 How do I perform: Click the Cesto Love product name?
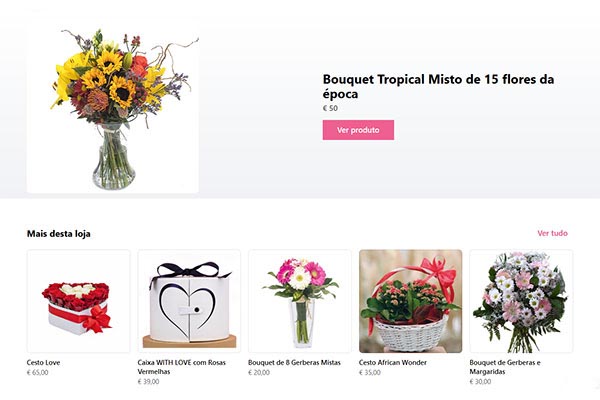click(43, 362)
